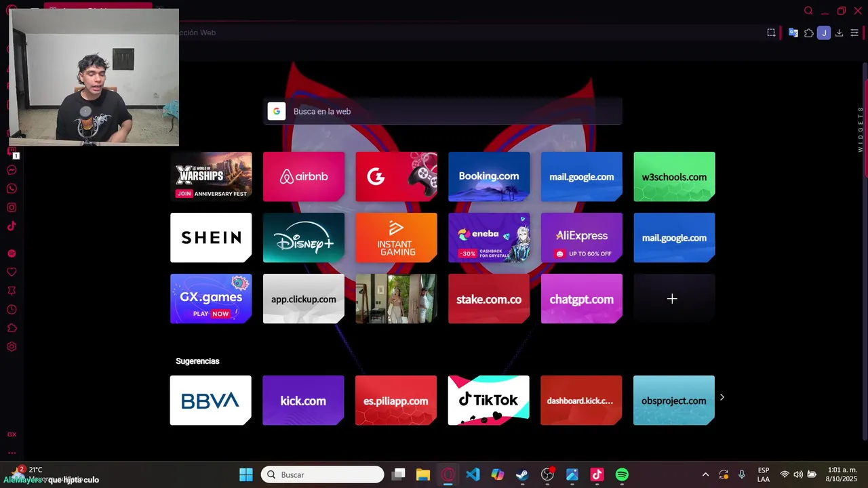Click the taskbar Buscar search box

coord(323,474)
